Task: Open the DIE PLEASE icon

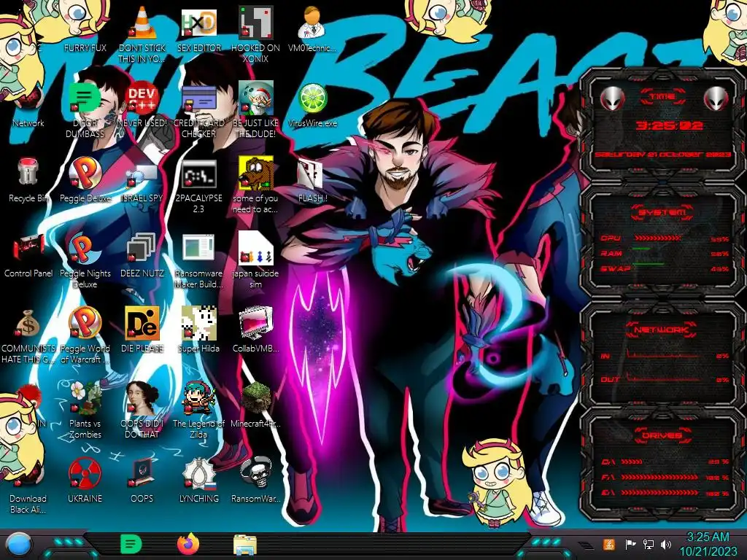Action: pyautogui.click(x=142, y=323)
